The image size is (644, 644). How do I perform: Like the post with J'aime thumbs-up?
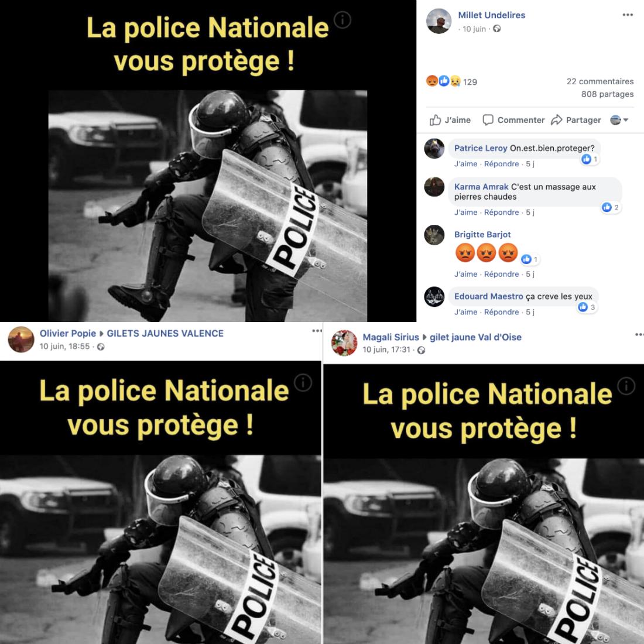(450, 120)
